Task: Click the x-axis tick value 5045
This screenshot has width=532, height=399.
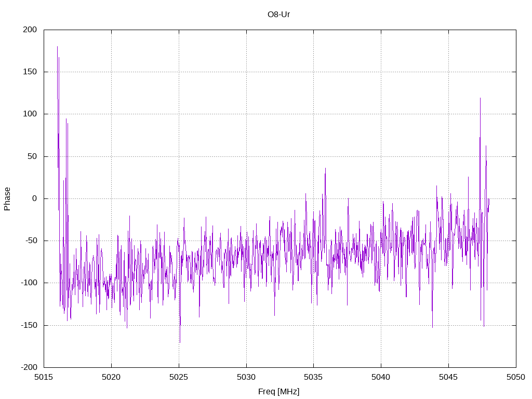Action: tap(448, 377)
